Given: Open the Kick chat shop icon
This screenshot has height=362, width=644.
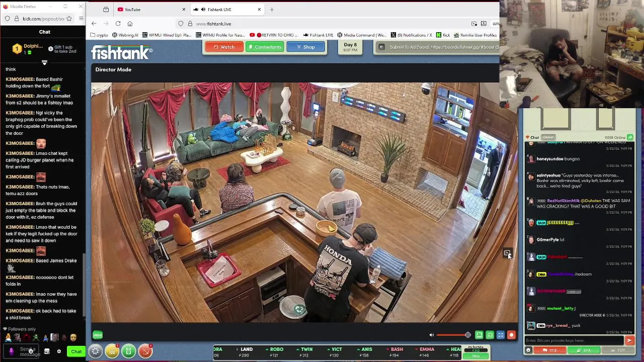Looking at the screenshot, I should point(47,351).
